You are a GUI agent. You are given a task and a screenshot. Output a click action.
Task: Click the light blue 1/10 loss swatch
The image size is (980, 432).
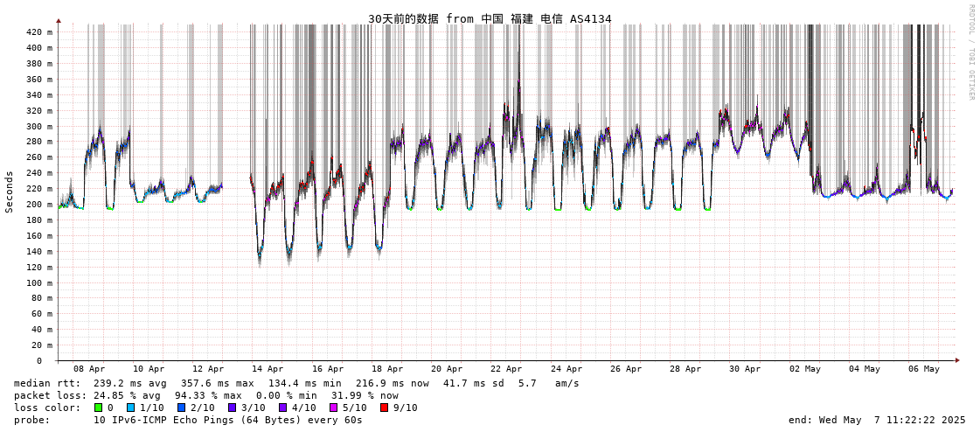[x=130, y=408]
